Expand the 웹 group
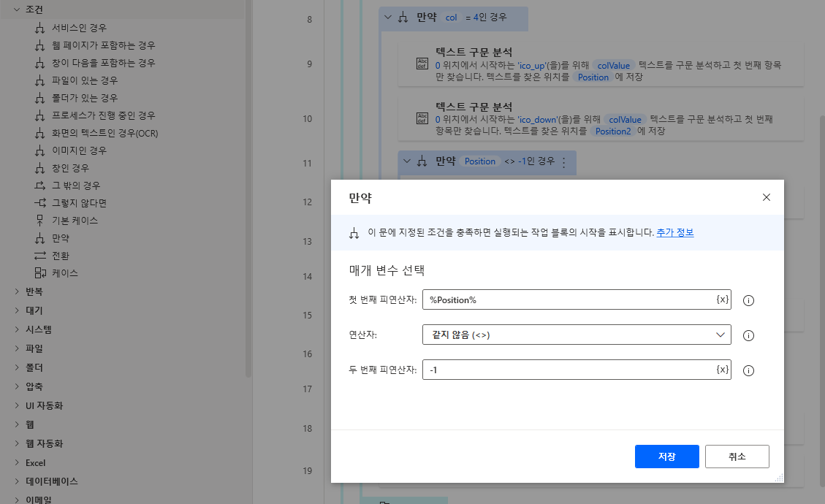Image resolution: width=825 pixels, height=504 pixels. tap(16, 424)
